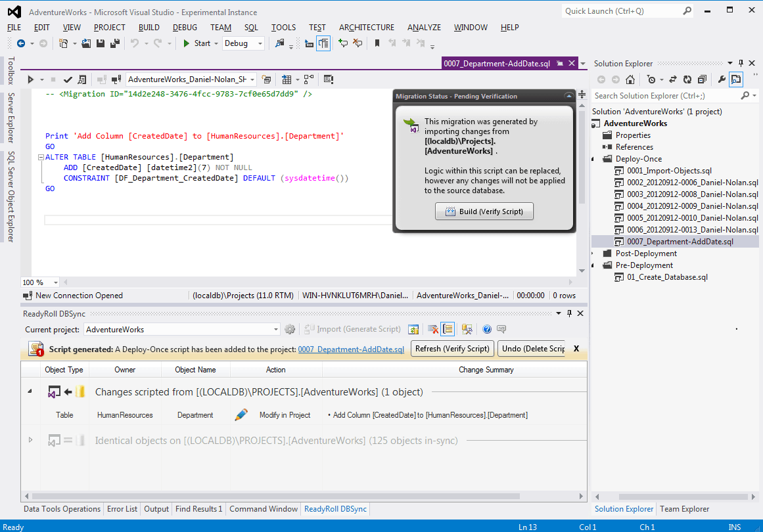The width and height of the screenshot is (763, 532).
Task: Toggle the highlighted editor window icon in main toolbar
Action: tap(323, 43)
